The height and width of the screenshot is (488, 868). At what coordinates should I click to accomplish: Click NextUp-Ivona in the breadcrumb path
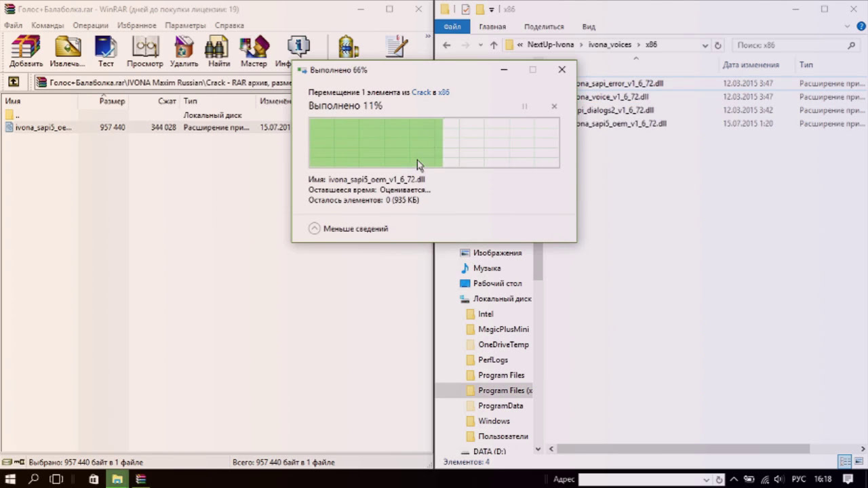pos(550,45)
